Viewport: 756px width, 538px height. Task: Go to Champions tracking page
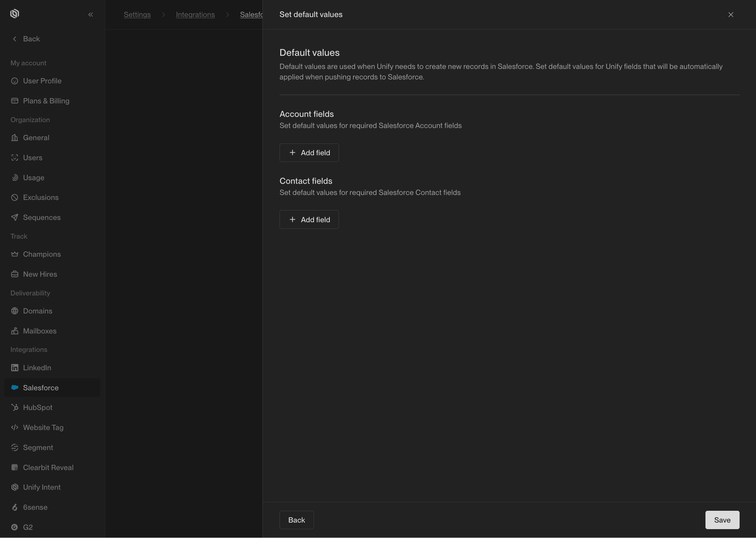[x=42, y=254]
